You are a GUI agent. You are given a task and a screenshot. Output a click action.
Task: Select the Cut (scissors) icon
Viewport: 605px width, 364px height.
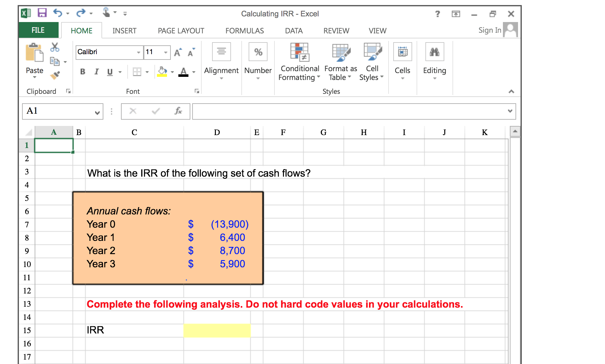(54, 47)
